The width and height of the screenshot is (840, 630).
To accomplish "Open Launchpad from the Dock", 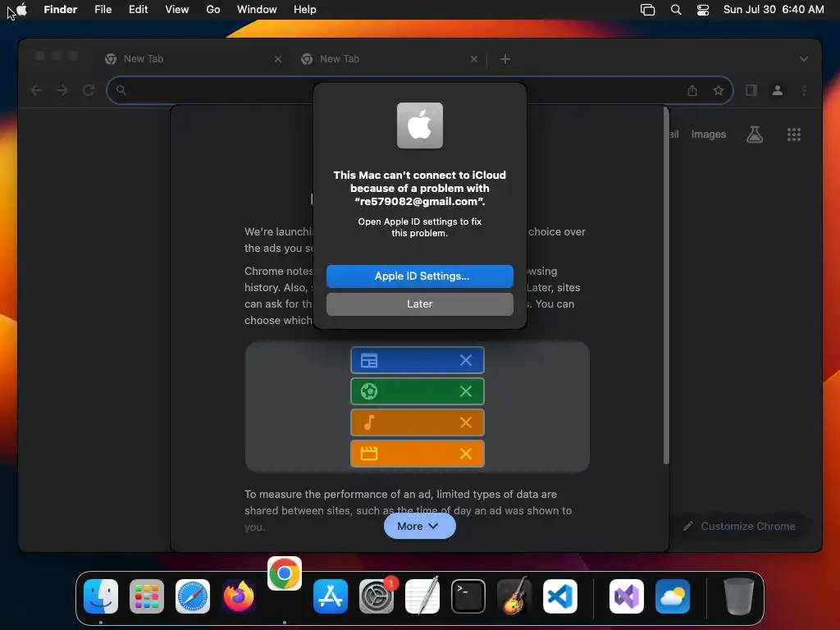I will [147, 596].
